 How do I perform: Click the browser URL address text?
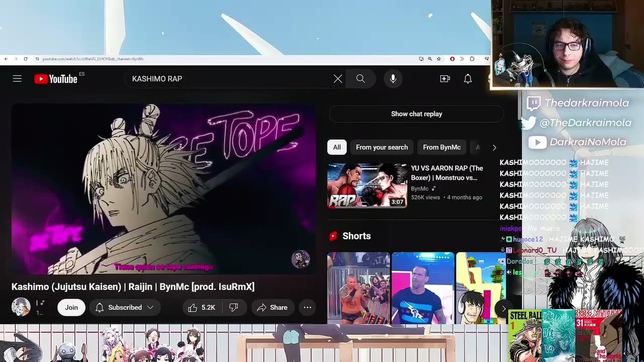[93, 59]
